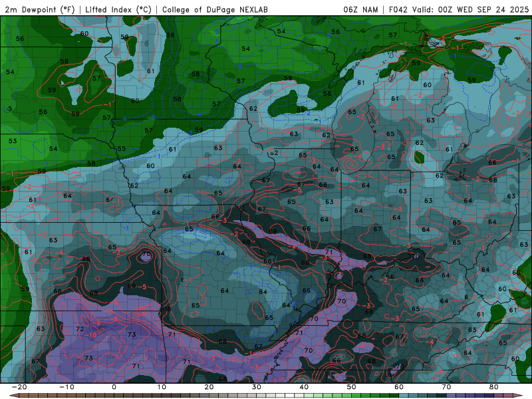Click the '20' color scale label
Screen dimensions: 532x399
pos(209,387)
